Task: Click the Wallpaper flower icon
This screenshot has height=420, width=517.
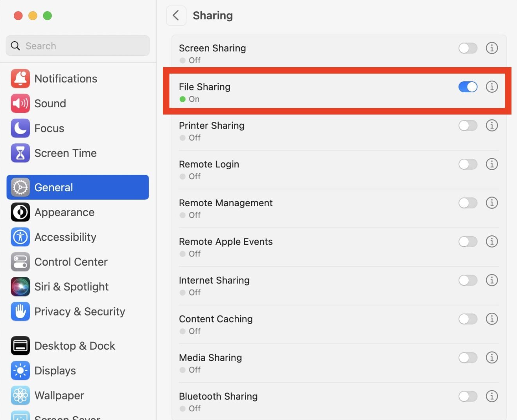Action: (20, 395)
